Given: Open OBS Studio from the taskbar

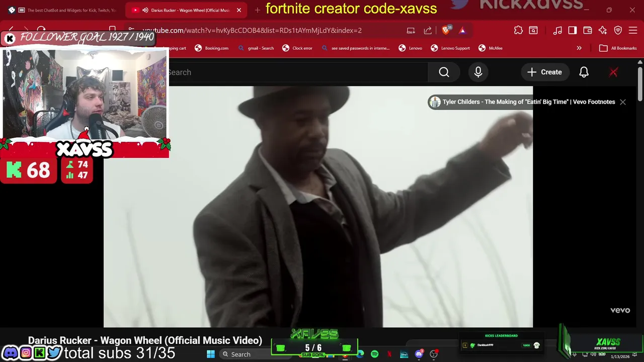Looking at the screenshot, I should pyautogui.click(x=434, y=354).
